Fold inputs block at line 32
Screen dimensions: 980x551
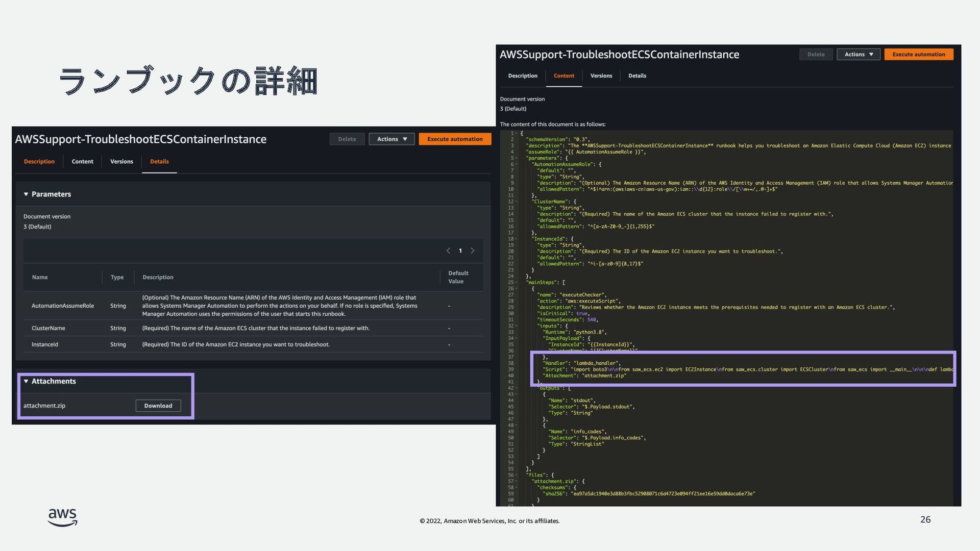pos(517,325)
